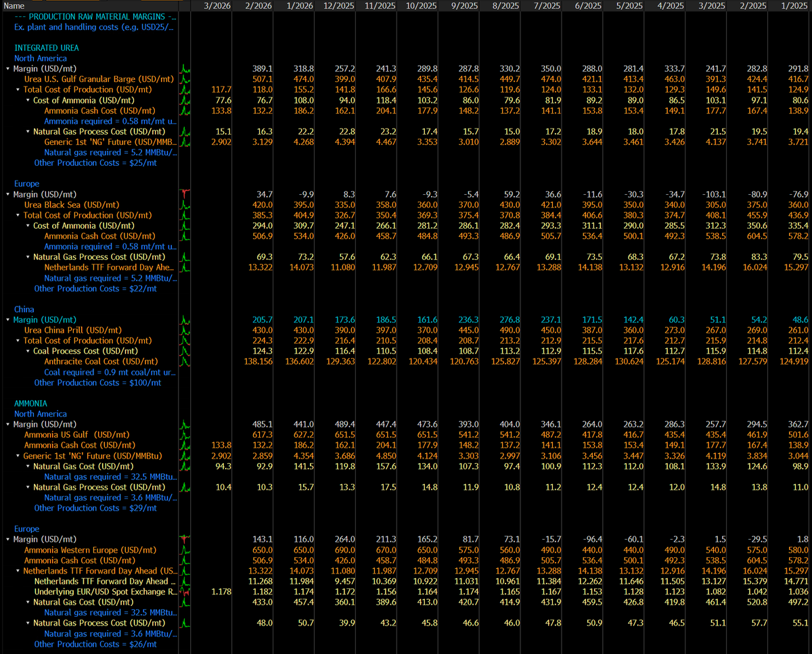Screen dimensions: 812x654
Task: Collapse INTEGRATED UREA North America Margin tree row
Action: pos(7,69)
